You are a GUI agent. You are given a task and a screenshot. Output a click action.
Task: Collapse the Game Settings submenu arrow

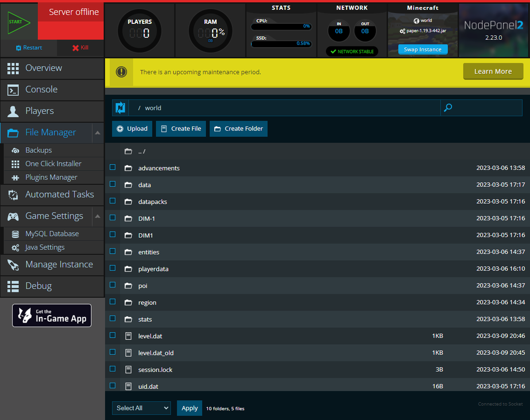98,216
